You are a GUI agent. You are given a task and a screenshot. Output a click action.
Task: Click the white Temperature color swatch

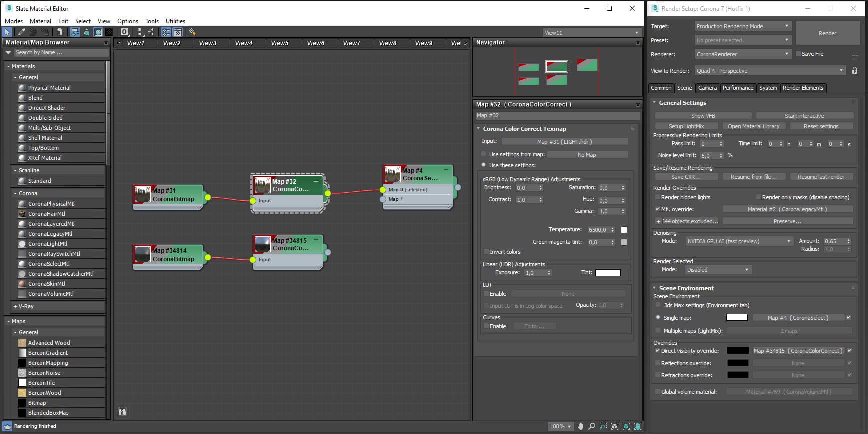(x=624, y=230)
